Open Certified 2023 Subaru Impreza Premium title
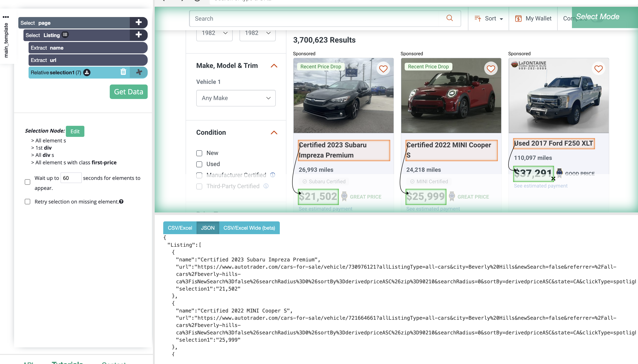 tap(344, 150)
